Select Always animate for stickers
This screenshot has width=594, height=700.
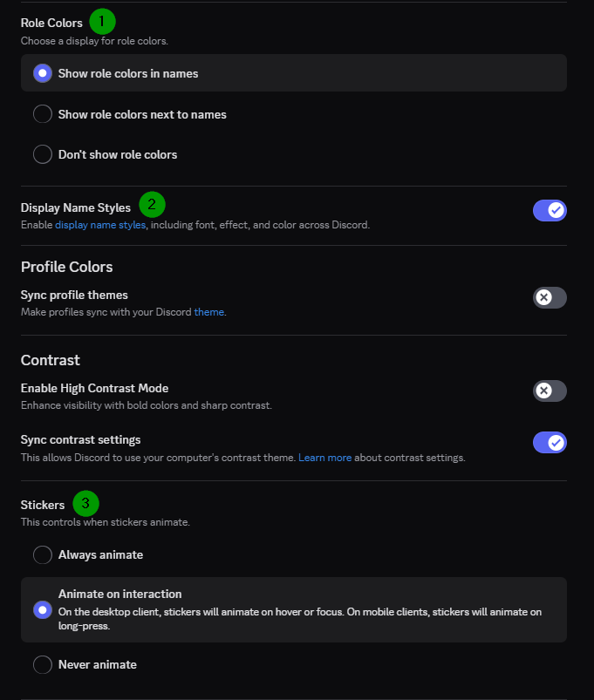point(42,554)
